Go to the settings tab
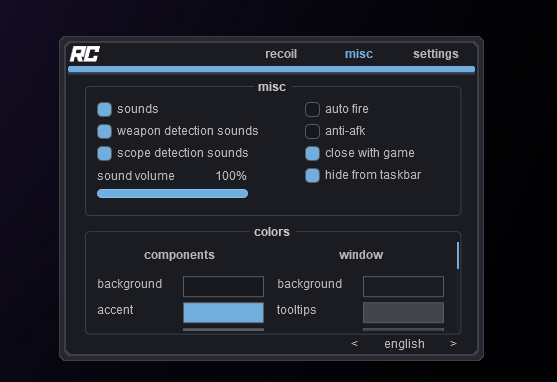Screen dimensions: 557x382 point(436,54)
